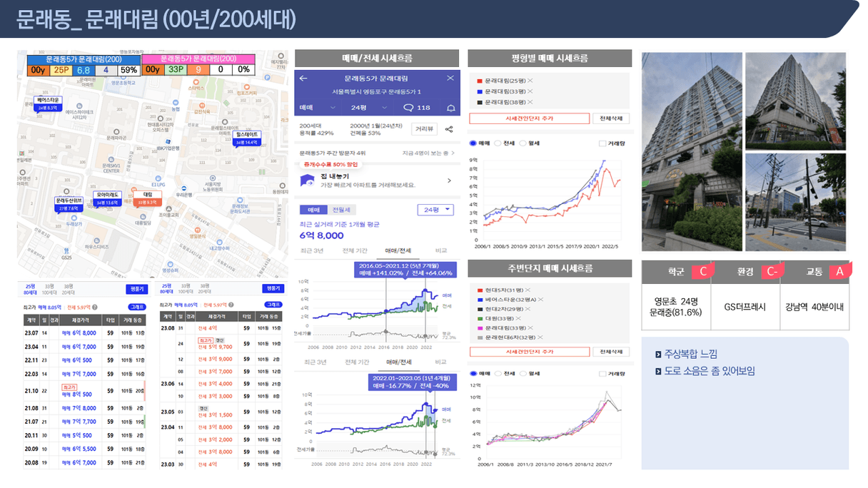The height and width of the screenshot is (488, 868).
Task: Click the 매매 8억 500 최고가 row
Action: click(84, 391)
